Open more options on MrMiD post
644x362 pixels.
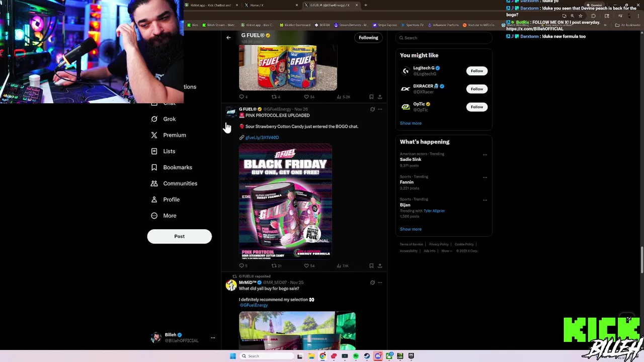coord(380,283)
